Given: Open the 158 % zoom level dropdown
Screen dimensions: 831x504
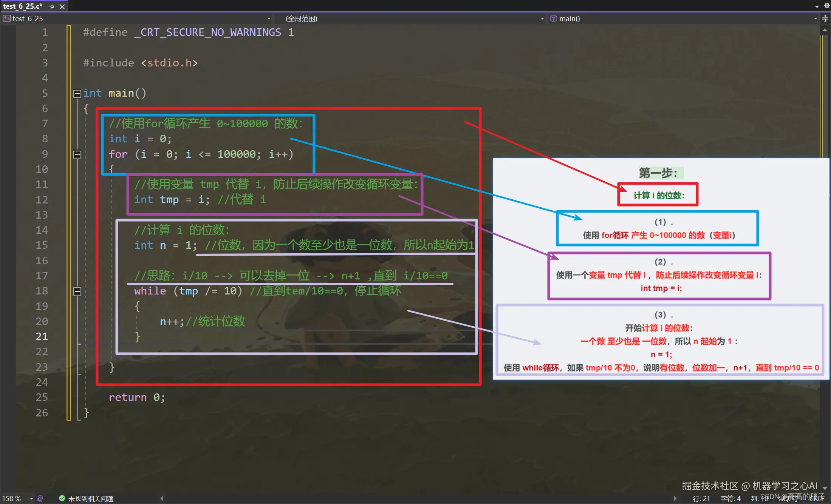Looking at the screenshot, I should click(x=31, y=499).
